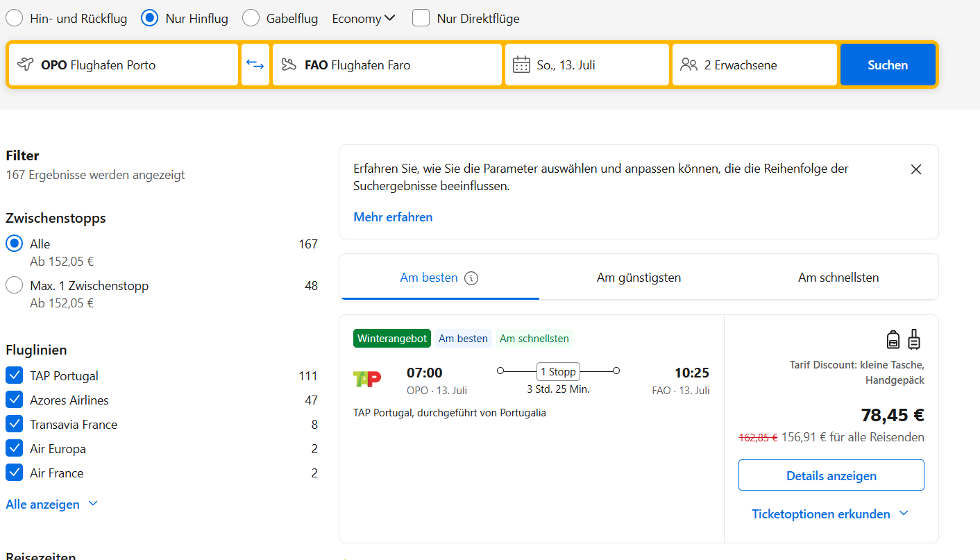
Task: Select Max. 1 Zwischenstopp radio button
Action: pos(14,285)
